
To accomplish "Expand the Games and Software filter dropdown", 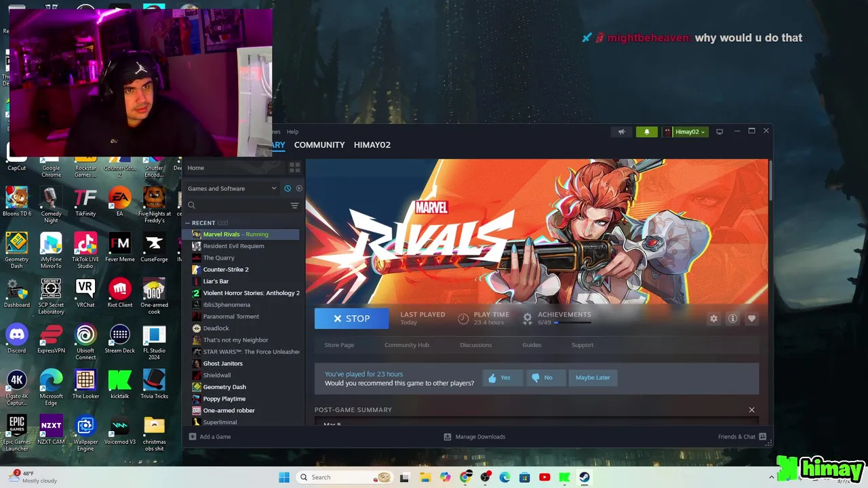I will point(232,188).
